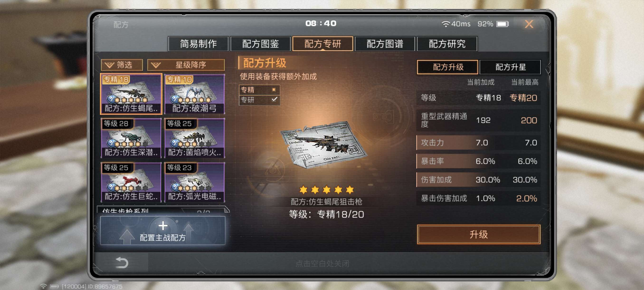The width and height of the screenshot is (644, 290).
Task: Open the 星级降序 sort dropdown
Action: pos(186,65)
